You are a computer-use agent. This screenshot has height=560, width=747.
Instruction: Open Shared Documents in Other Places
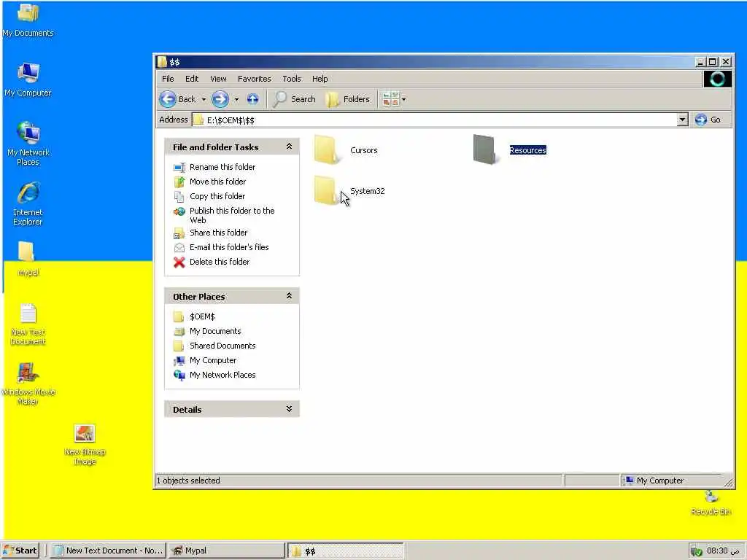click(x=222, y=346)
